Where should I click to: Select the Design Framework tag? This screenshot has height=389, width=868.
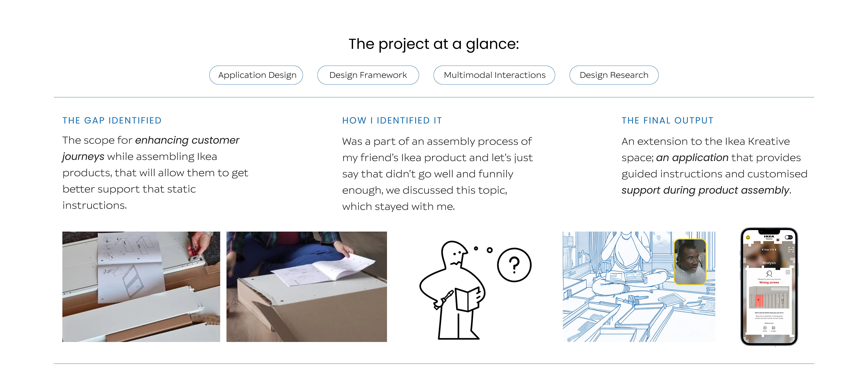368,75
